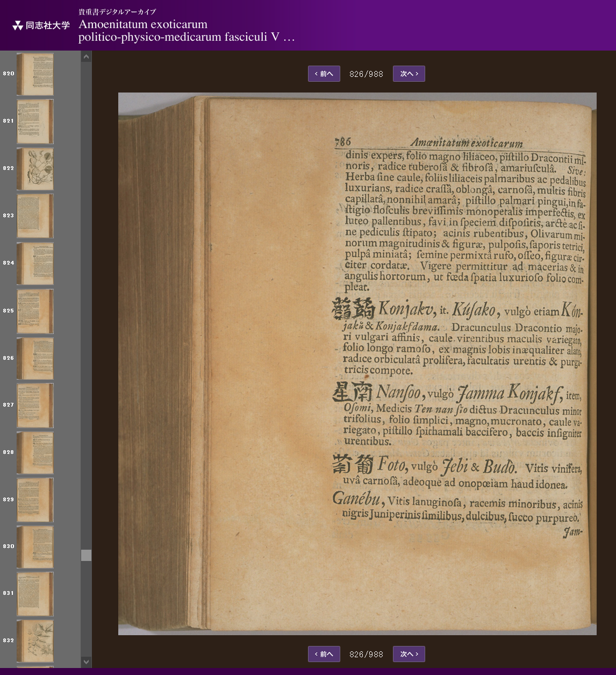The height and width of the screenshot is (675, 616).
Task: Go to next page using top 次へ button
Action: point(409,74)
